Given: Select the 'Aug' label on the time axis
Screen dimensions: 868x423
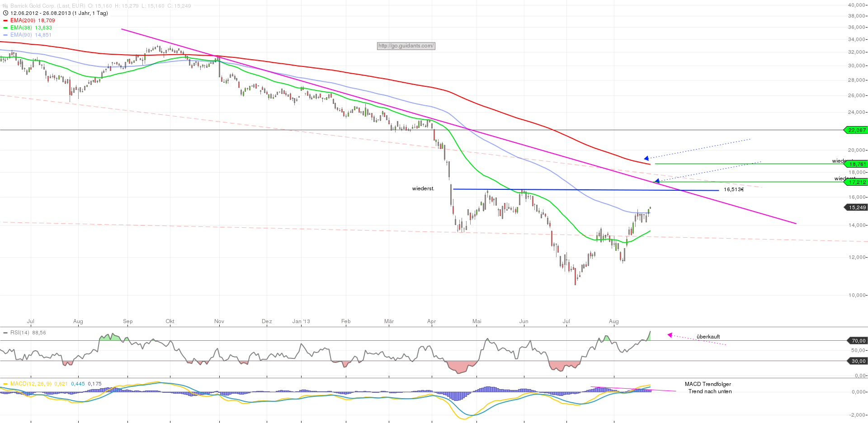Looking at the screenshot, I should pos(78,321).
